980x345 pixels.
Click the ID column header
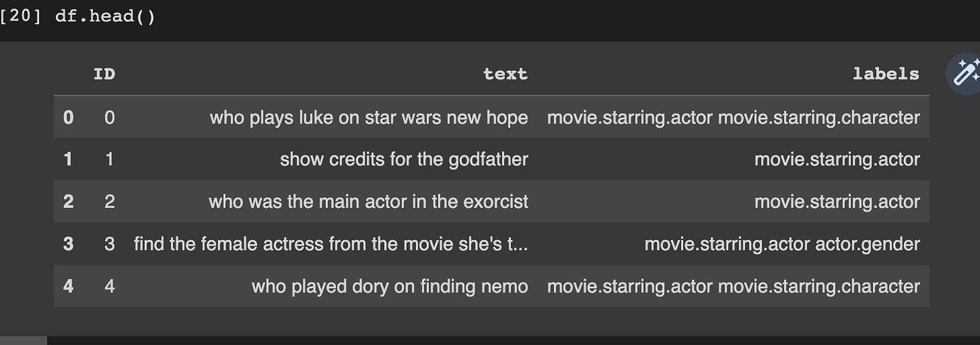[104, 74]
